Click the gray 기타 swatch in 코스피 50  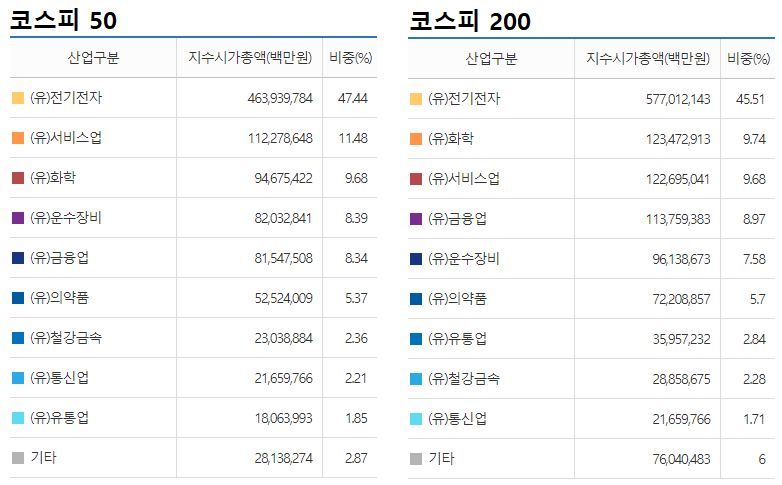tap(18, 458)
